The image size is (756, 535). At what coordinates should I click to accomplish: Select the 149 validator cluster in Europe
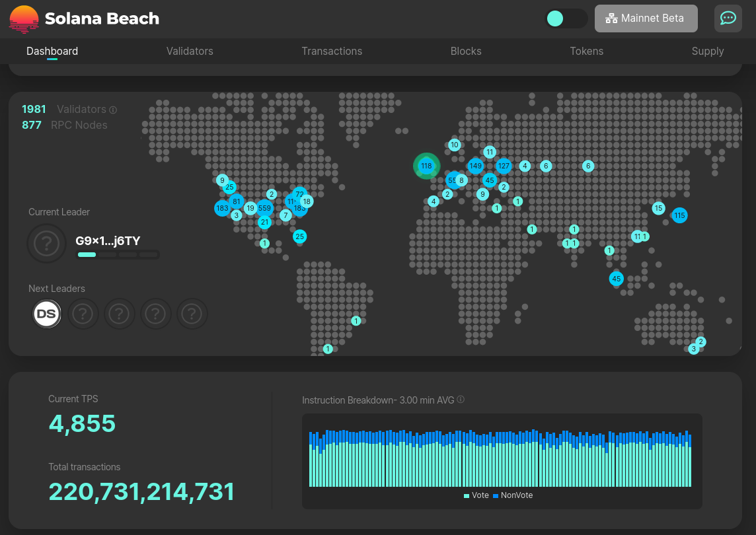(475, 166)
